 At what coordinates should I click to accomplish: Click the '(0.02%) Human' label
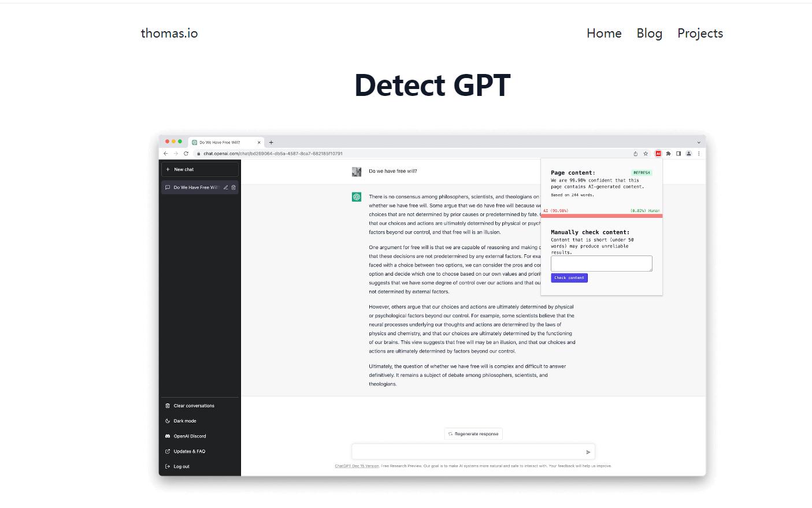click(645, 211)
